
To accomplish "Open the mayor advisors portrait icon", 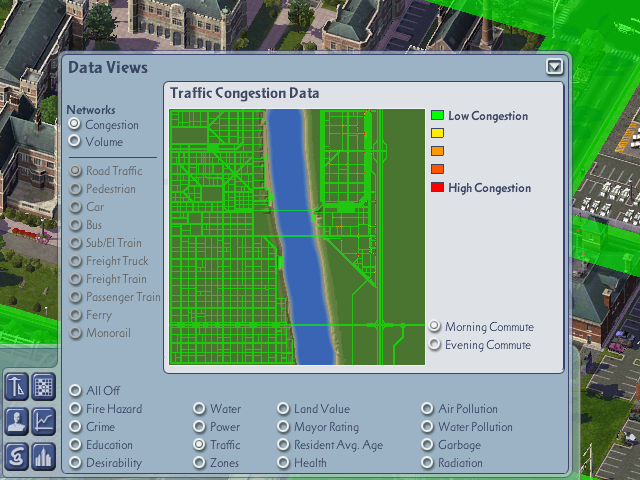I will pos(17,421).
